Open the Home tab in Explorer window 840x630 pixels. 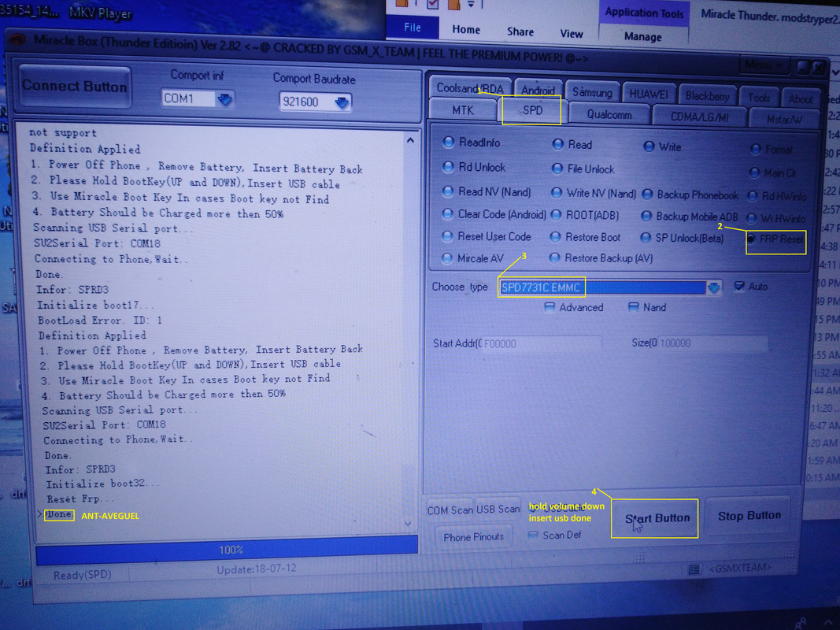click(465, 29)
